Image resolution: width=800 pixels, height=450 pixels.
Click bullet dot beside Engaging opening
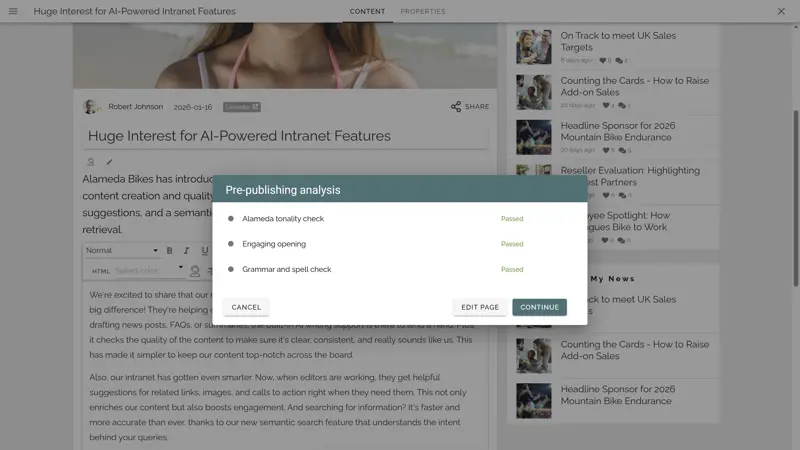(231, 244)
